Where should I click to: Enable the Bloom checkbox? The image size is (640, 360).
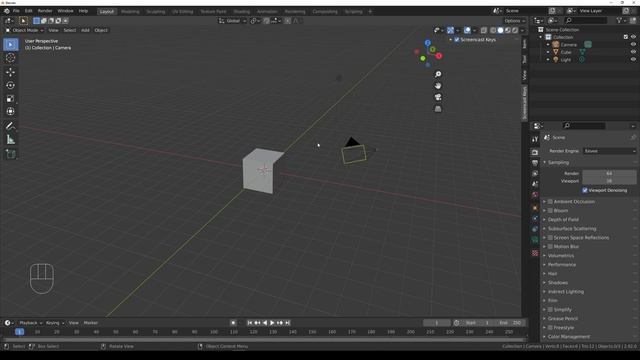click(550, 211)
